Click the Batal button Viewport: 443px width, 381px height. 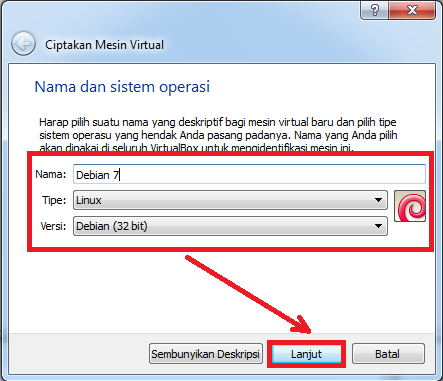388,354
